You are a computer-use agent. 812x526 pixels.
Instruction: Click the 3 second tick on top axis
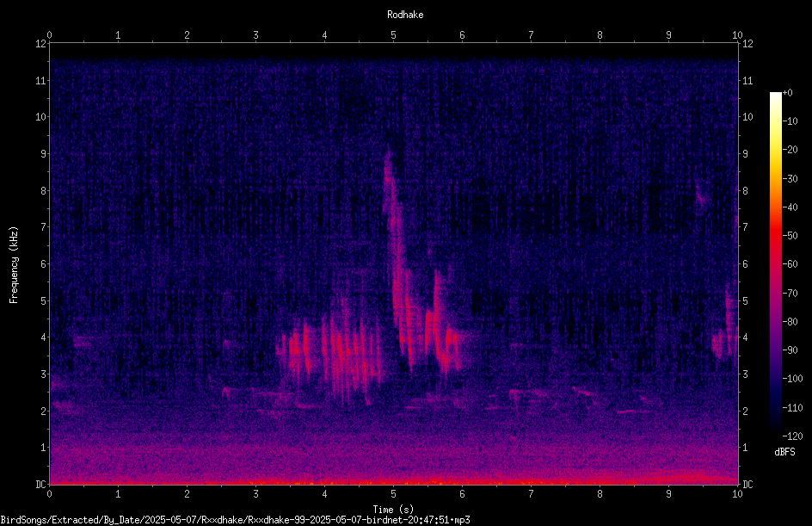coord(255,34)
